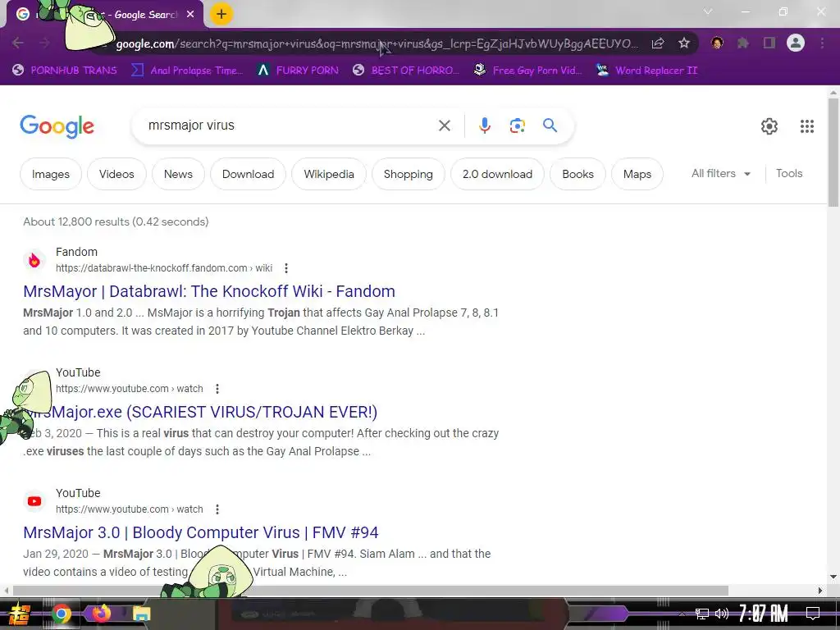Click the horizontal scrollbar thumb
The image size is (840, 630).
(x=370, y=591)
